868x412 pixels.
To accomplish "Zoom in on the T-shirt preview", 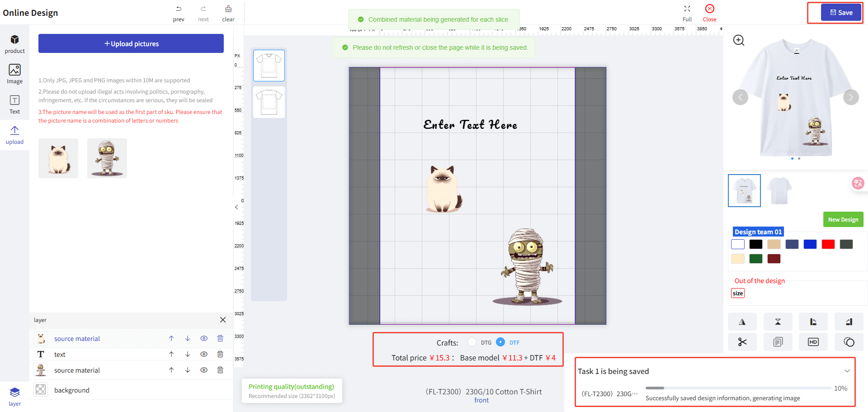I will click(739, 40).
